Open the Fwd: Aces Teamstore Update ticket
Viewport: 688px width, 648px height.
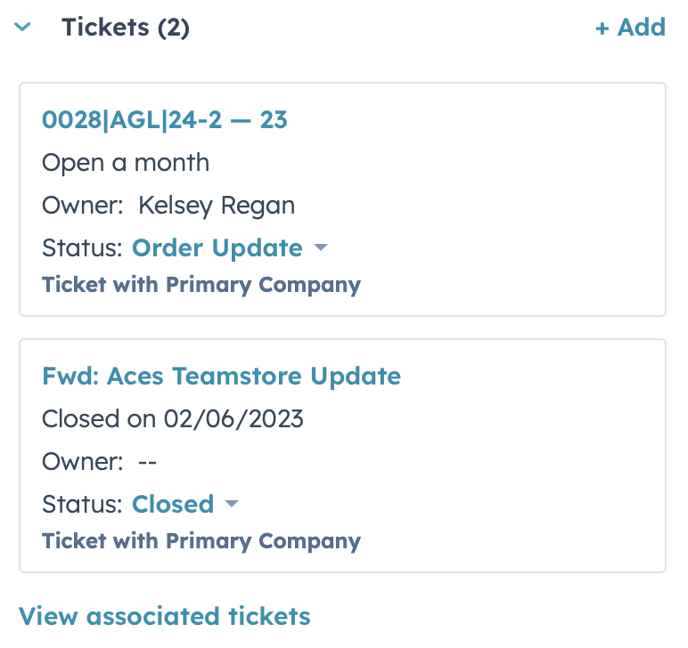pos(221,376)
